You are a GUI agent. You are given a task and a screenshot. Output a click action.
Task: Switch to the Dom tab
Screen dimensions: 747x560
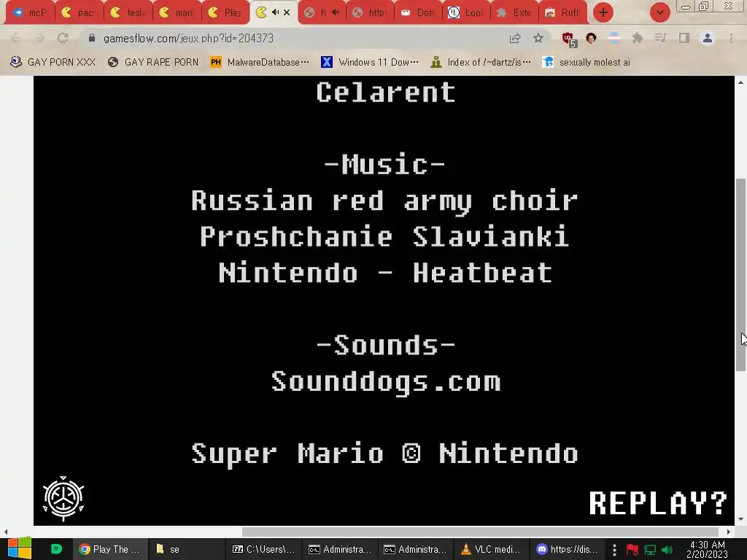(x=418, y=13)
